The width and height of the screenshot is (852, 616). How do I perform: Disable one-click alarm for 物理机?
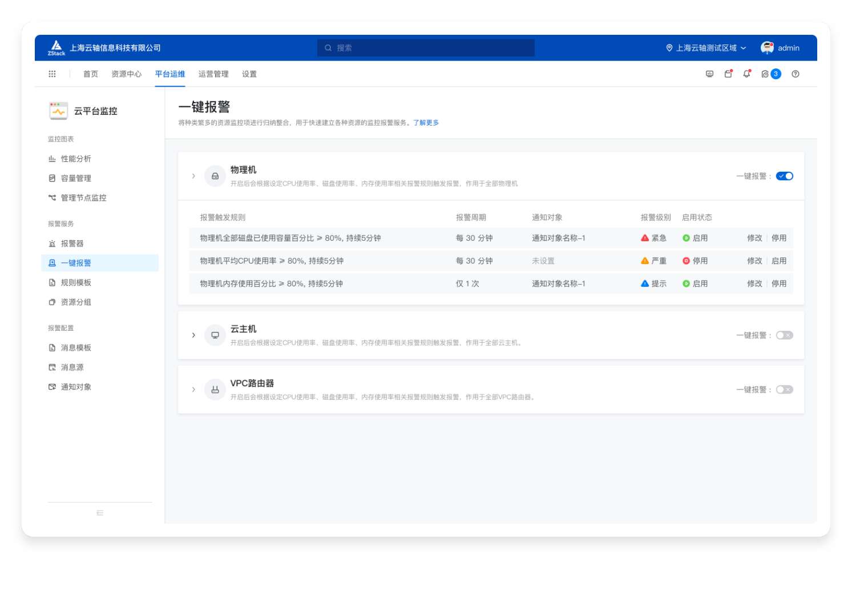pyautogui.click(x=784, y=176)
